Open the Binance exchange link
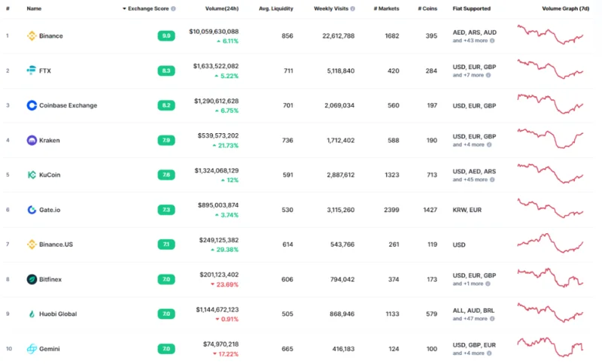 pos(51,35)
